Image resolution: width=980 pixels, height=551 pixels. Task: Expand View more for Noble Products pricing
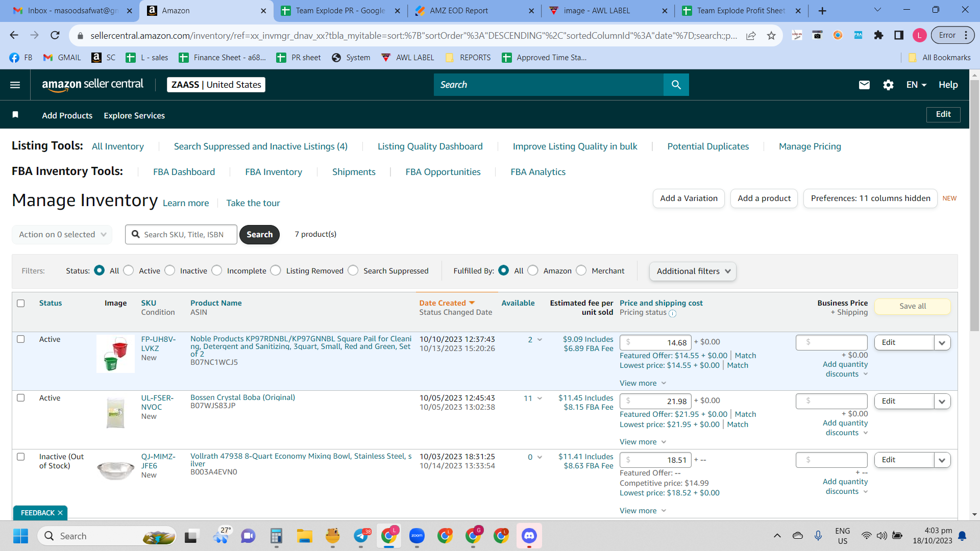click(643, 383)
